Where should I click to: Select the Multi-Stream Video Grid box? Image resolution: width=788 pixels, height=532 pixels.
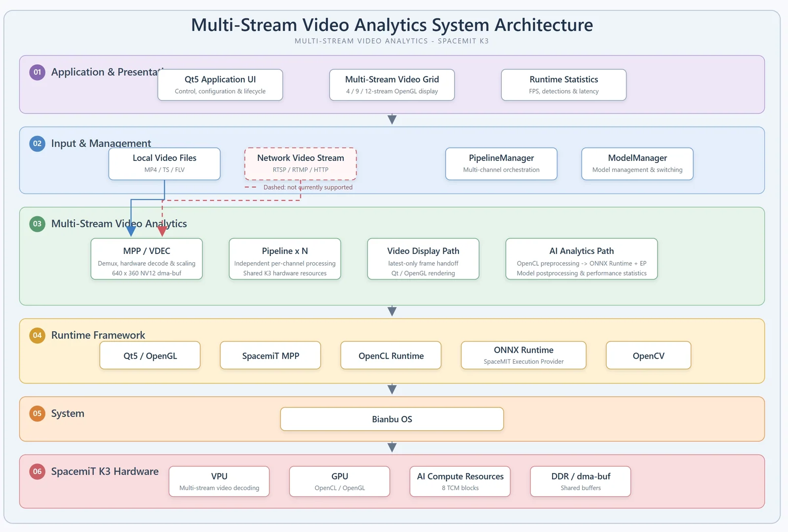pyautogui.click(x=392, y=85)
